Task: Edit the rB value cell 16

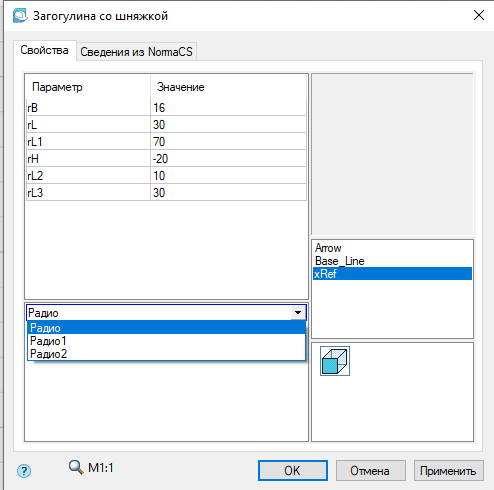Action: pyautogui.click(x=228, y=107)
